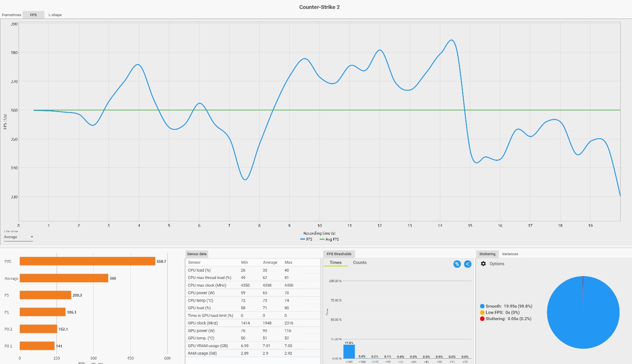Click the 'Sensor' column header

pos(194,262)
